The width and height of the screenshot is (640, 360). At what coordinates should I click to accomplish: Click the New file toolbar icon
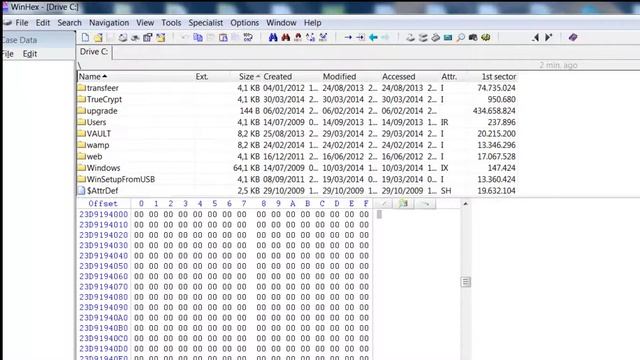[x=85, y=38]
